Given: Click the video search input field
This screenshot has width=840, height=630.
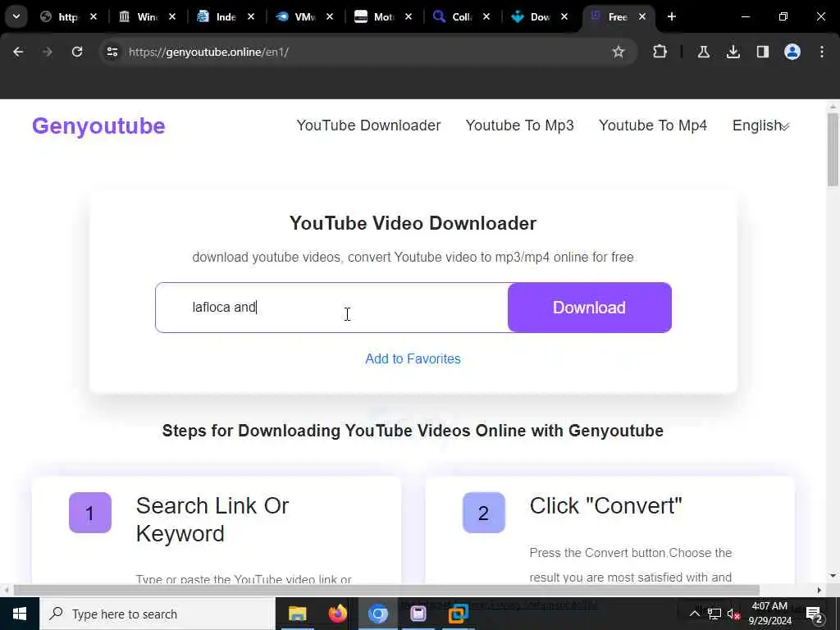Looking at the screenshot, I should click(x=331, y=308).
